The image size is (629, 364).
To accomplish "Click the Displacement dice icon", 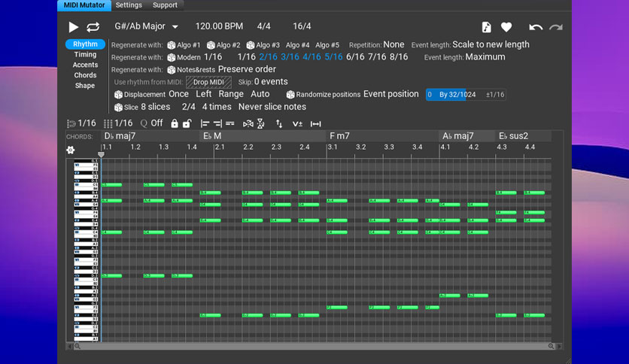I will coord(118,95).
